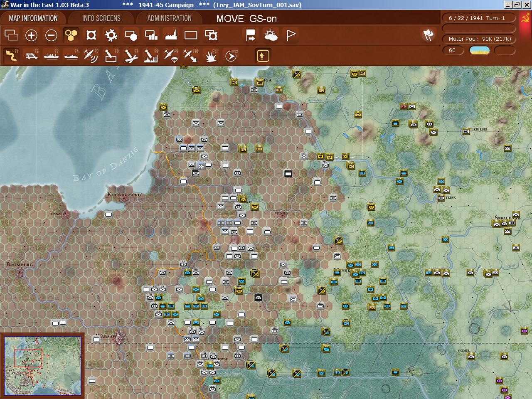Select Air Recon mode (F5)
The image size is (532, 399).
click(91, 56)
